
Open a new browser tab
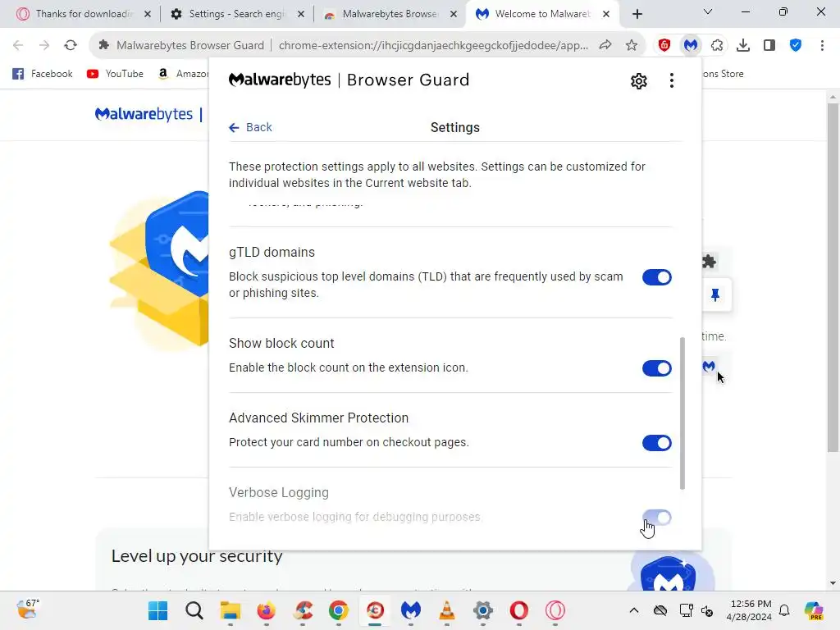[637, 14]
